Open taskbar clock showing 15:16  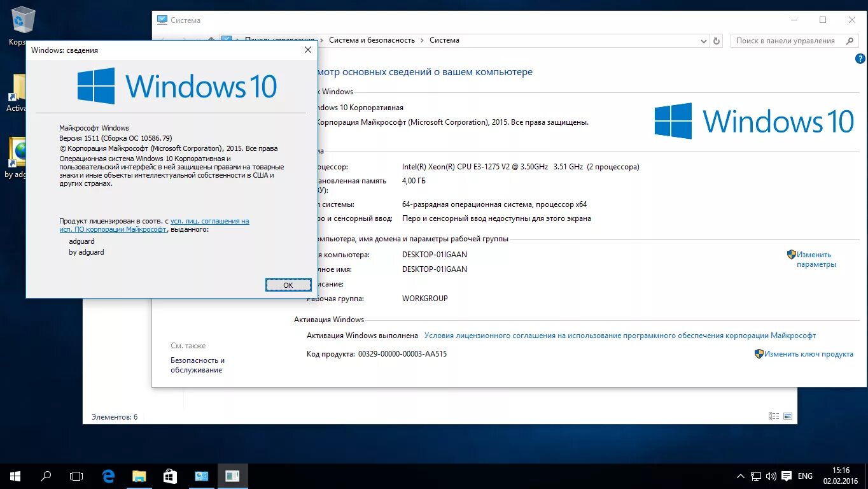click(x=841, y=476)
